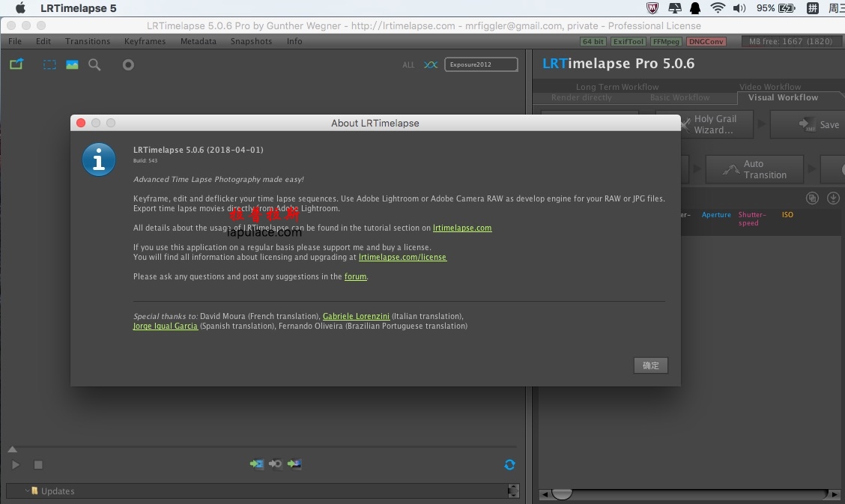Open the Edit menu

pos(43,41)
